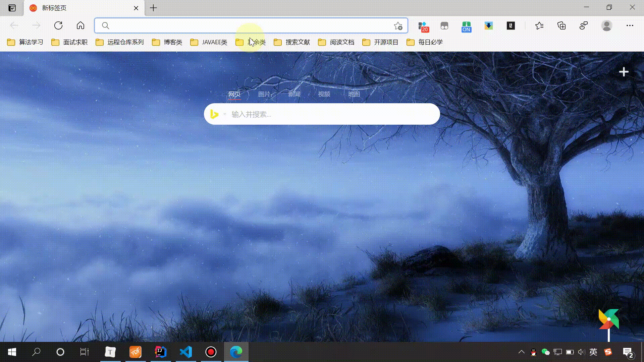Open the Collections icon
Viewport: 644px width, 362px height.
tap(561, 26)
